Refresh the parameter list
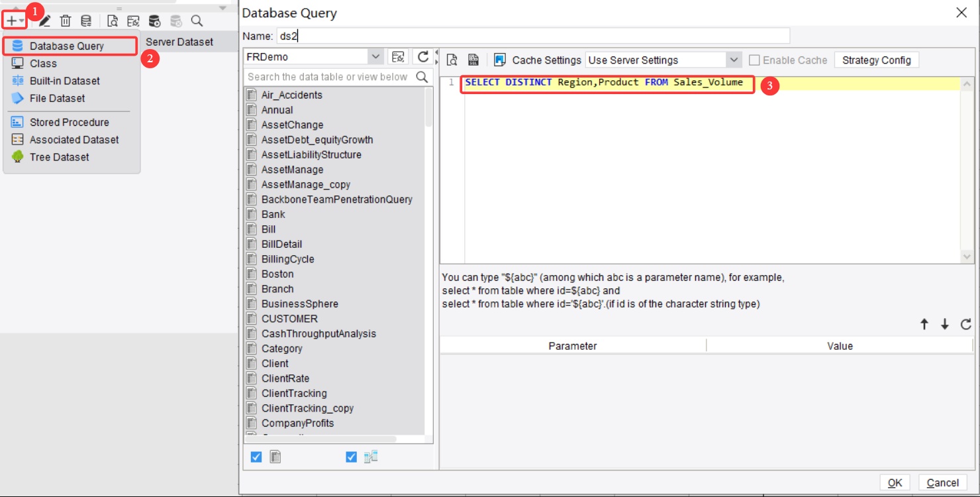The width and height of the screenshot is (980, 497). click(966, 324)
